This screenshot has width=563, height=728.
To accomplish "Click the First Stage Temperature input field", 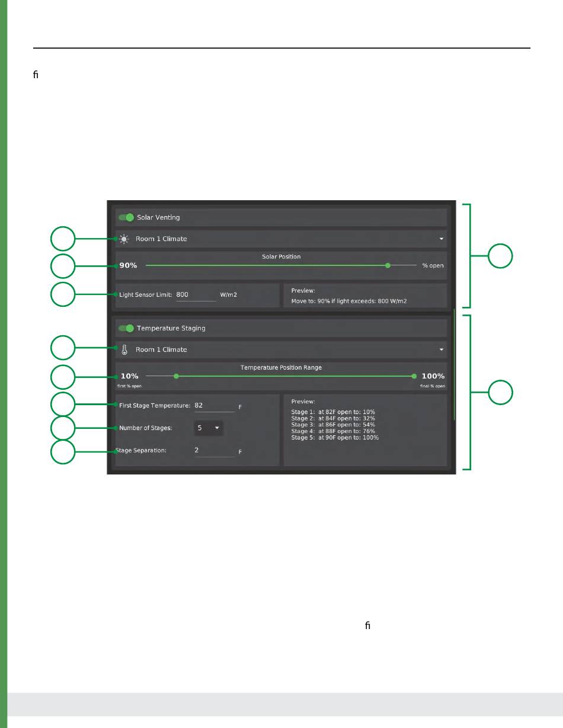I will pos(214,406).
